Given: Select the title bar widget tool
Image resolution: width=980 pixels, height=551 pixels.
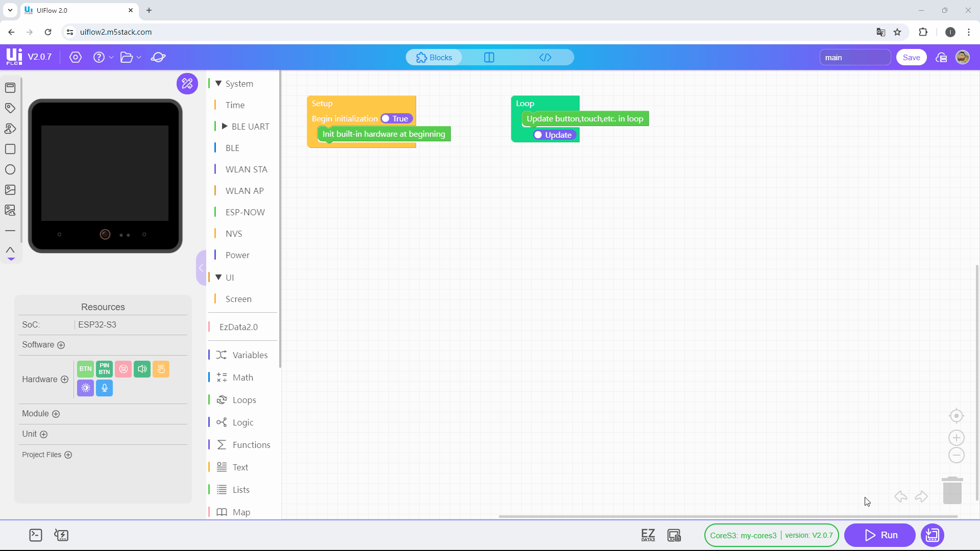Looking at the screenshot, I should pyautogui.click(x=10, y=88).
